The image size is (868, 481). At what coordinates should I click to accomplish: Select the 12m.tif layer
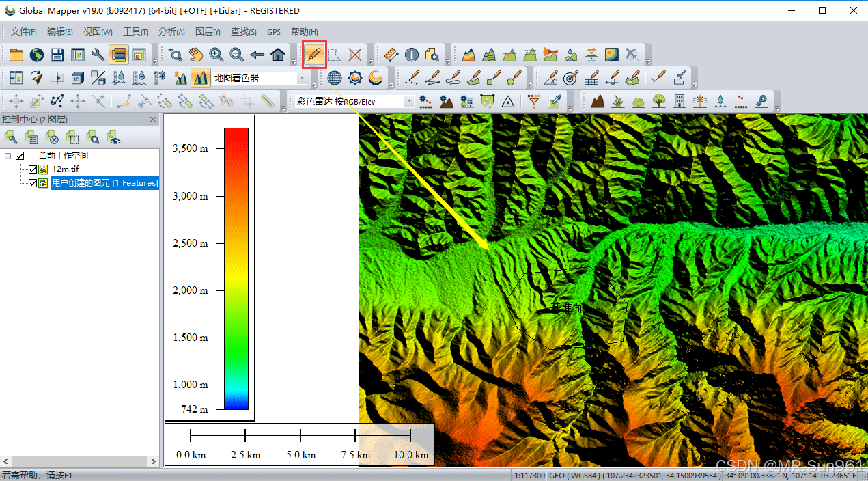(x=66, y=169)
